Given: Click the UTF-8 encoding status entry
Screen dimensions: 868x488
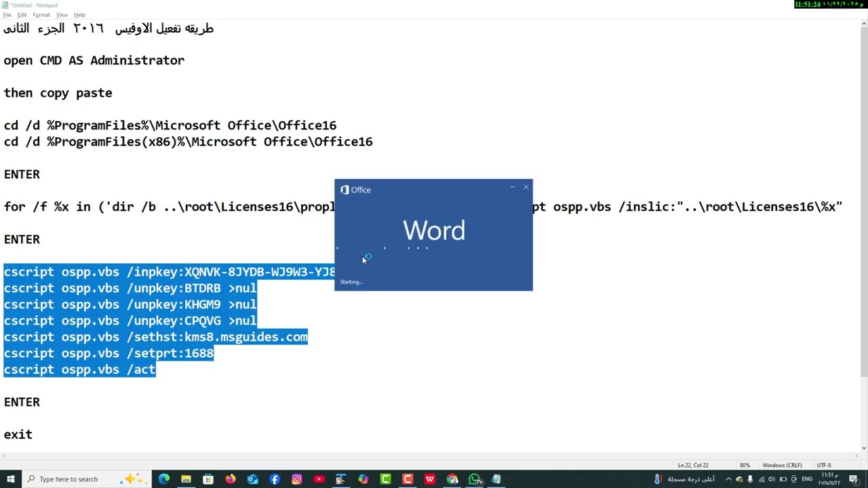Looking at the screenshot, I should pyautogui.click(x=823, y=465).
